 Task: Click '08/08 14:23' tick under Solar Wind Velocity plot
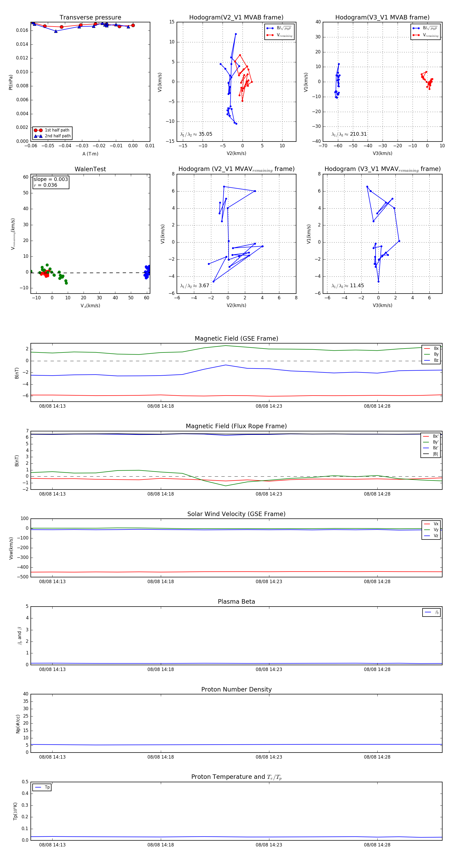tap(269, 582)
